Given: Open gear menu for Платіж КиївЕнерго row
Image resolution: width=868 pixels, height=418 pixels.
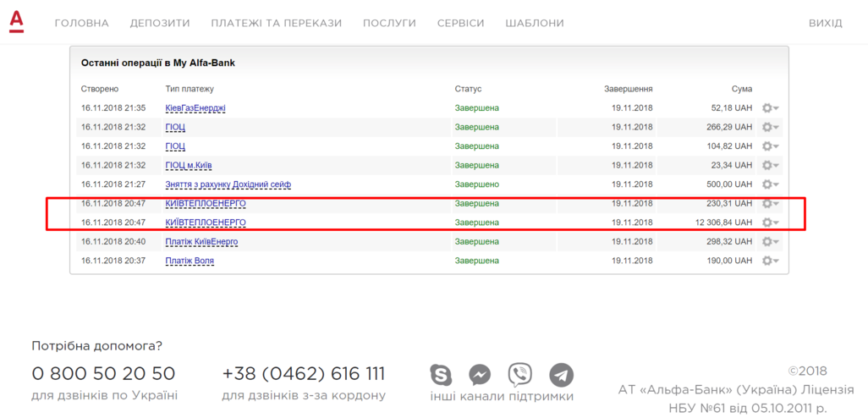Looking at the screenshot, I should coord(770,241).
